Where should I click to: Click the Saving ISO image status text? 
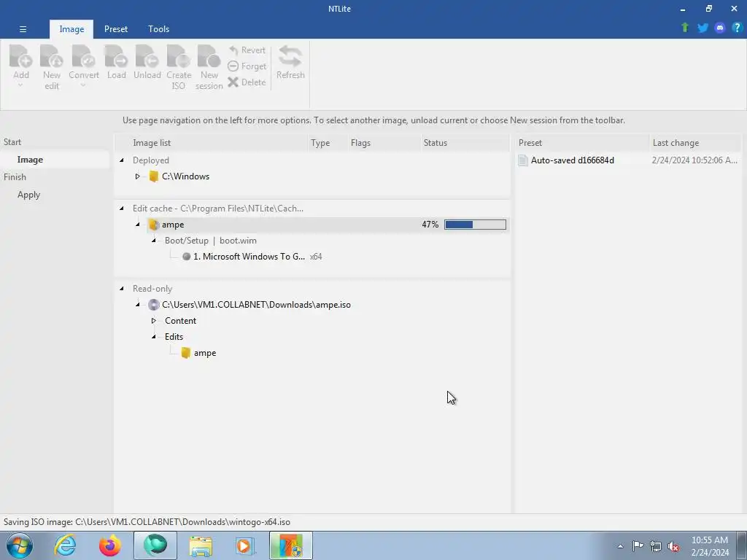click(x=147, y=522)
